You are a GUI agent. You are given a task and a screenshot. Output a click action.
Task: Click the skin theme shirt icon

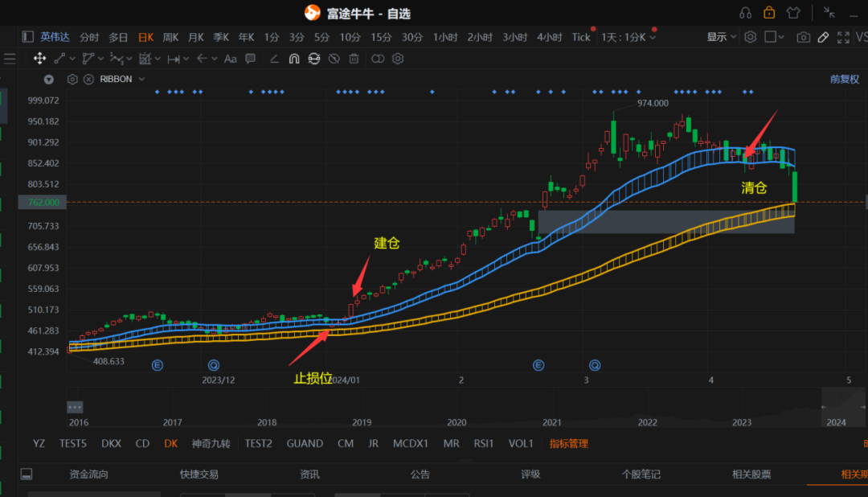[793, 13]
